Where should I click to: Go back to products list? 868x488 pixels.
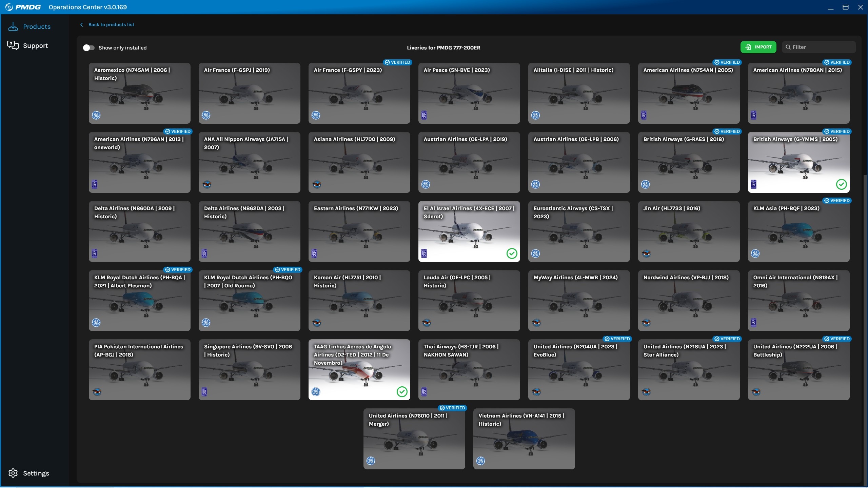click(x=111, y=25)
